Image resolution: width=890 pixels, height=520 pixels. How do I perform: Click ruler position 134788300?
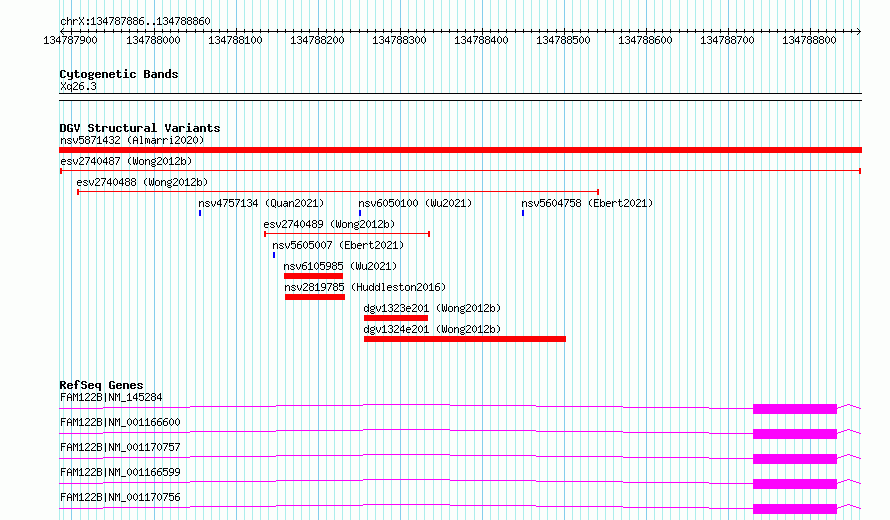[x=399, y=40]
